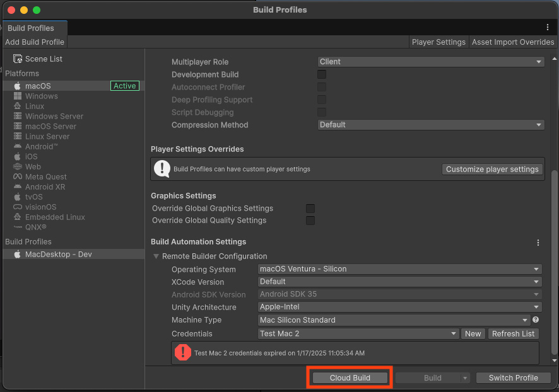This screenshot has height=392, width=559.
Task: Open the Operating System dropdown
Action: 399,269
